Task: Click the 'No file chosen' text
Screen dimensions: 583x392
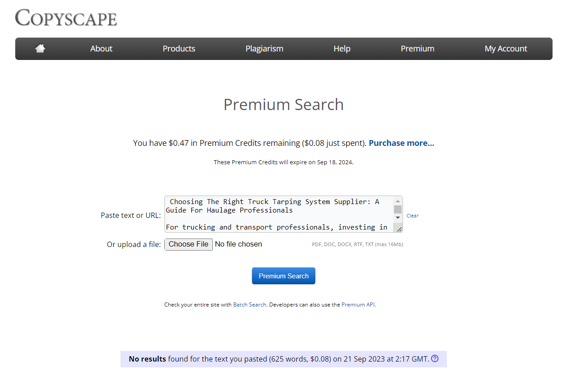Action: coord(238,244)
